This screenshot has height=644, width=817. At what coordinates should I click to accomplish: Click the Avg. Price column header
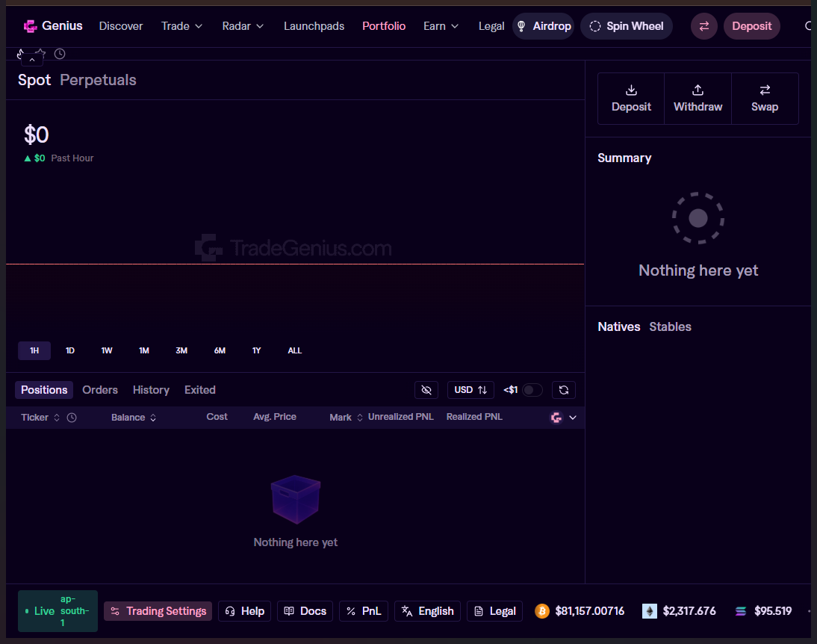click(x=275, y=417)
